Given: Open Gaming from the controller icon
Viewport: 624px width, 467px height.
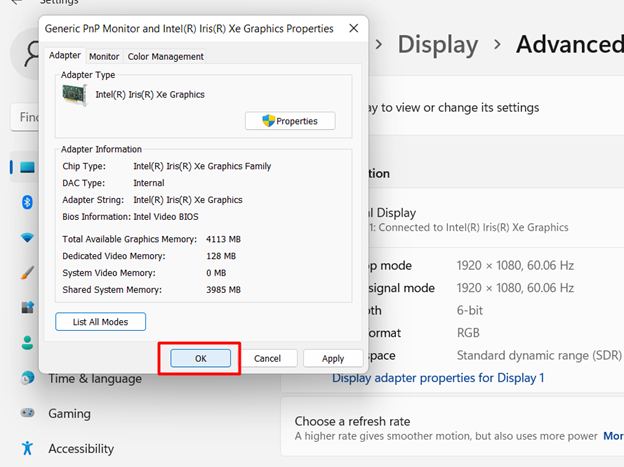Looking at the screenshot, I should pyautogui.click(x=27, y=413).
